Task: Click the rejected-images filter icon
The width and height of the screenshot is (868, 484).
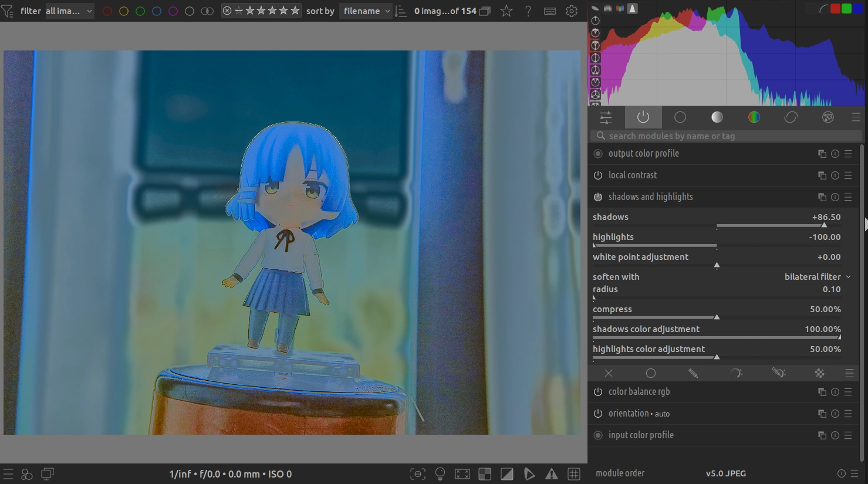Action: pos(227,11)
